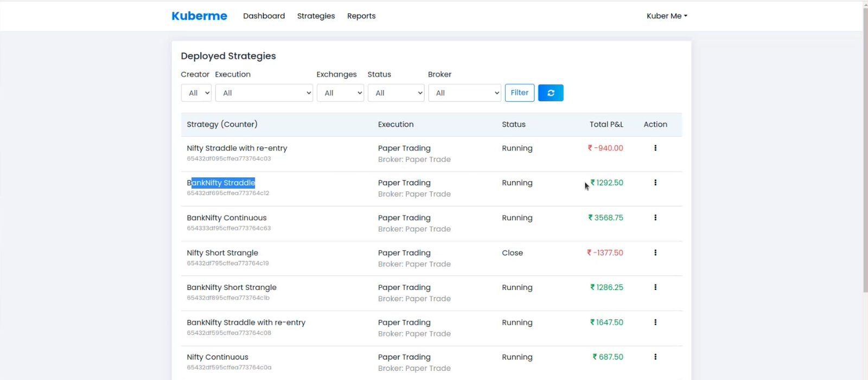Open action menu for Nifty Continuous row
Viewport: 868px width, 380px height.
[x=655, y=357]
